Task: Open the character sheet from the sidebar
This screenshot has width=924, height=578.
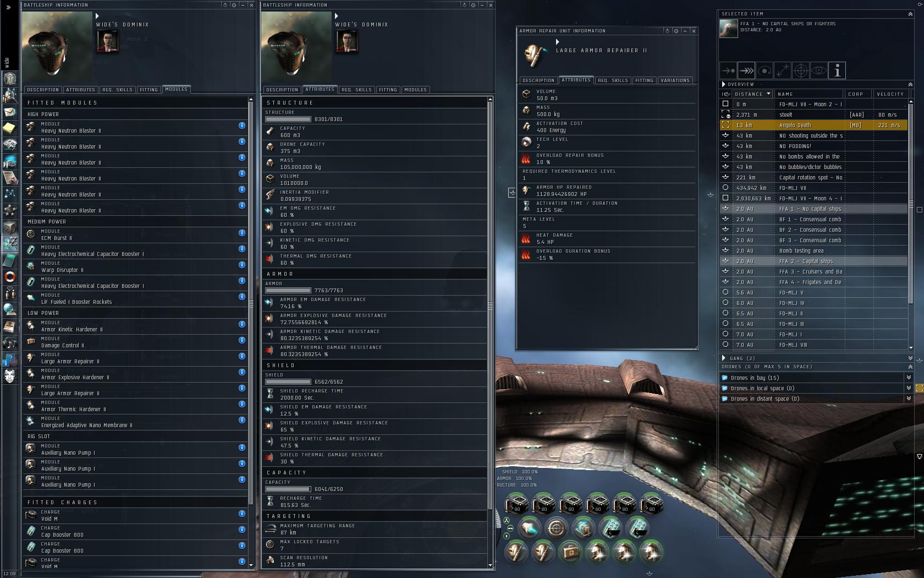Action: point(9,78)
